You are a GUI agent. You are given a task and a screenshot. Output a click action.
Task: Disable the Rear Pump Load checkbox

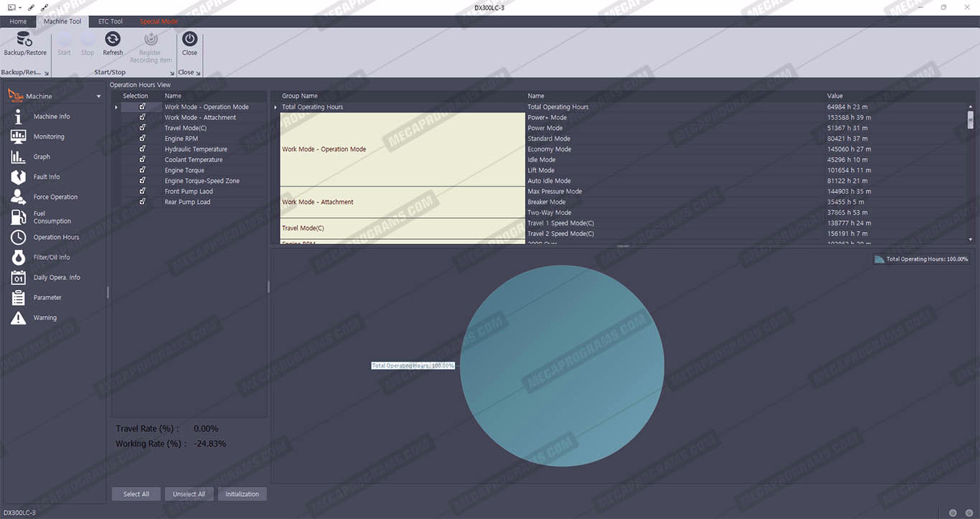click(x=143, y=202)
